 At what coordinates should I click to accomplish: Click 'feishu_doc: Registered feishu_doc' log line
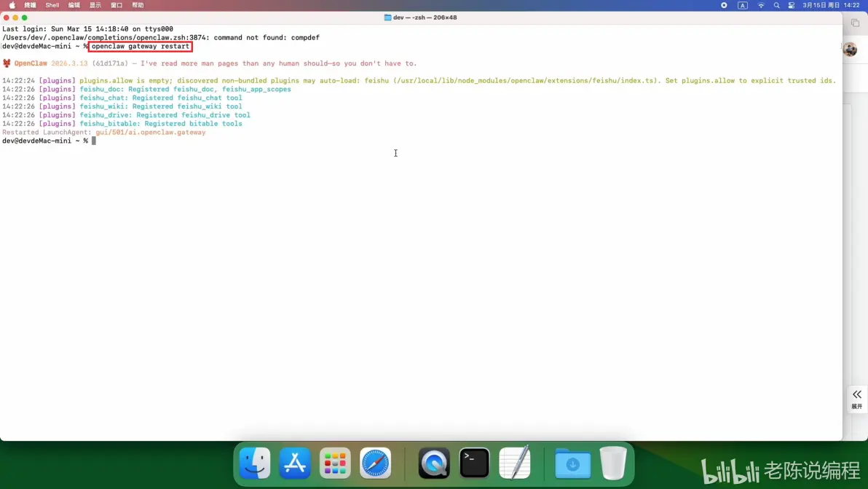click(146, 89)
